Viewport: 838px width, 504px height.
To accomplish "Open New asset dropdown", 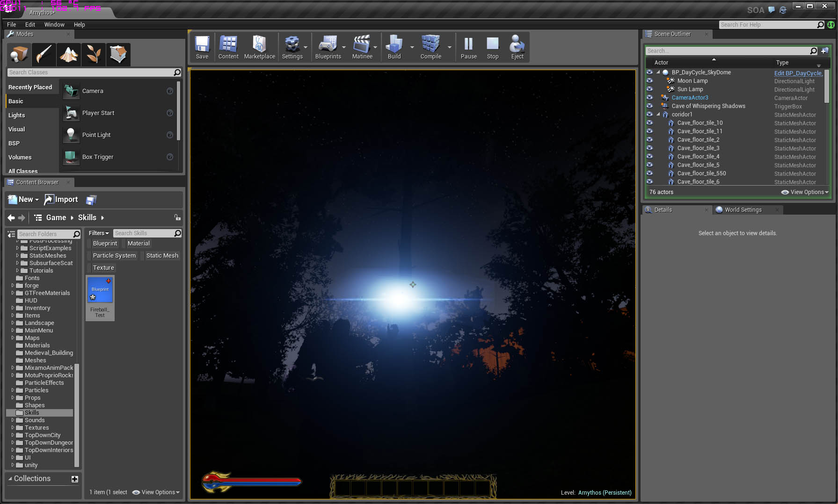I will [x=23, y=200].
